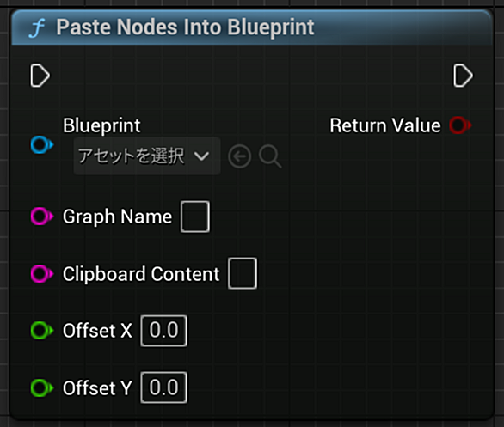The image size is (504, 427).
Task: Click the green Offset Y pin
Action: 42,387
